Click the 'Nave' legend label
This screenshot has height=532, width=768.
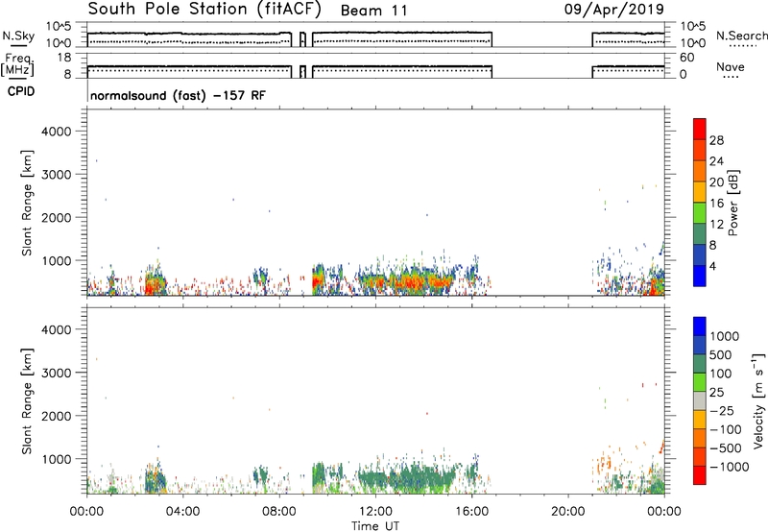pos(731,67)
